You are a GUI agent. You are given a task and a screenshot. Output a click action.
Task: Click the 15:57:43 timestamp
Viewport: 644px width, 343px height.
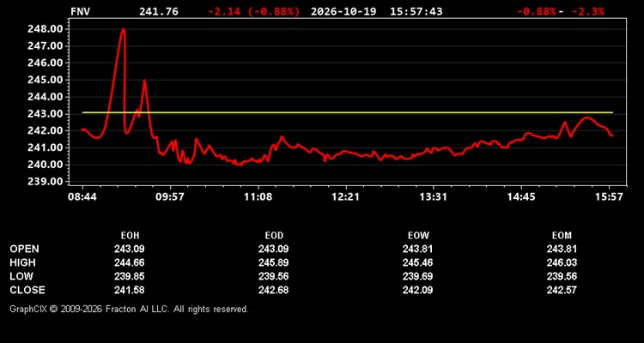[x=416, y=11]
